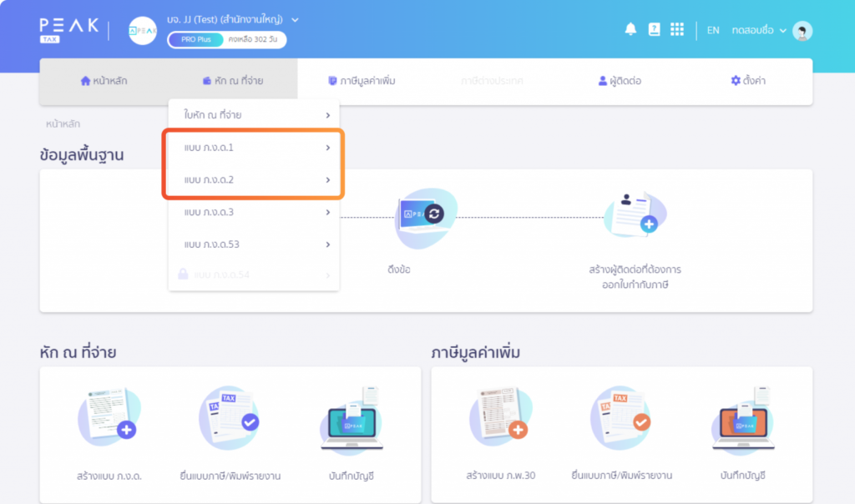Click the user avatar in header
Screen dimensions: 855x504
pos(802,31)
